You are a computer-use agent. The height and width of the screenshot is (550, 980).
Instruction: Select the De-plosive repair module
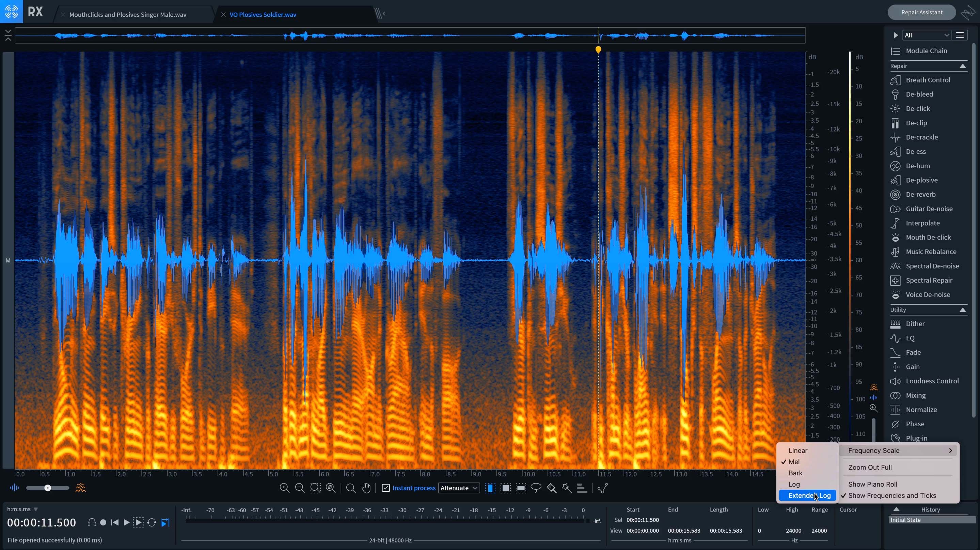coord(922,180)
